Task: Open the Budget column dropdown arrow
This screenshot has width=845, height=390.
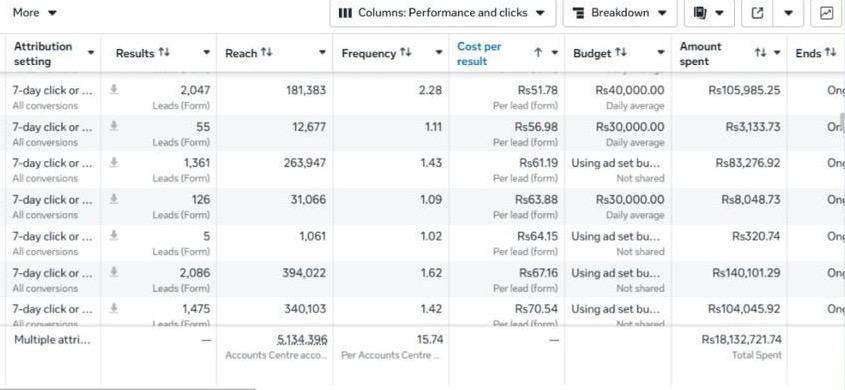Action: (661, 53)
